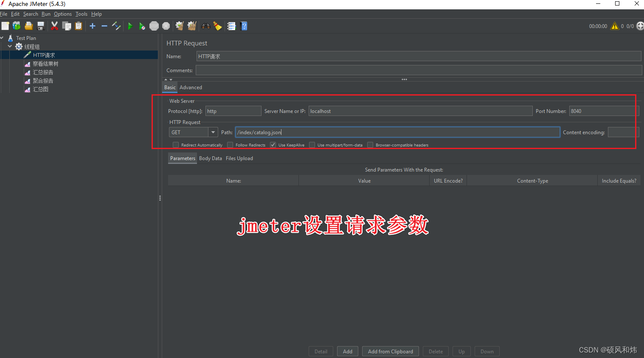
Task: Open the Search menu
Action: [x=31, y=14]
